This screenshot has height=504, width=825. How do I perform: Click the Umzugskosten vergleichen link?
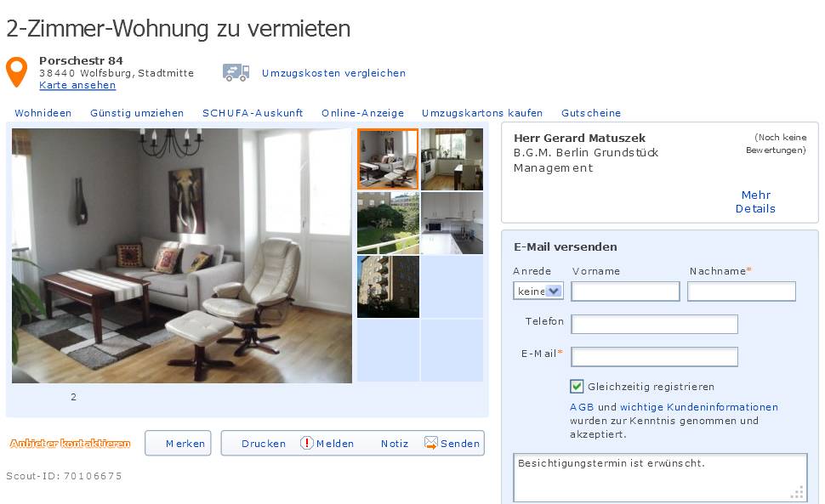coord(333,73)
